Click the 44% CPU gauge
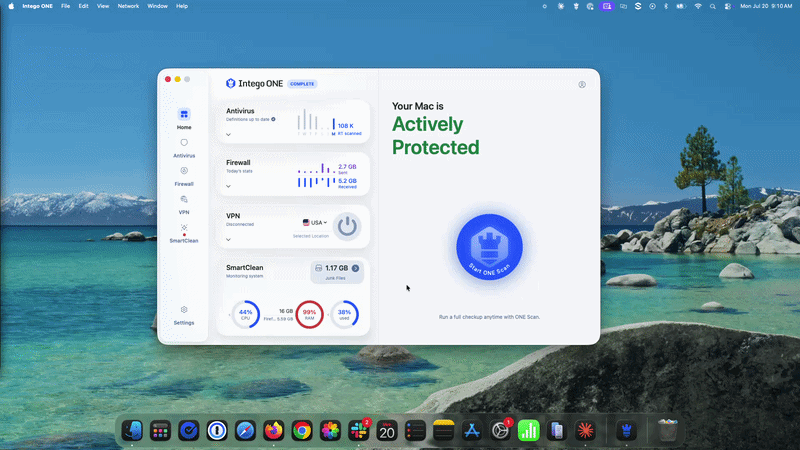The image size is (800, 450). (245, 314)
